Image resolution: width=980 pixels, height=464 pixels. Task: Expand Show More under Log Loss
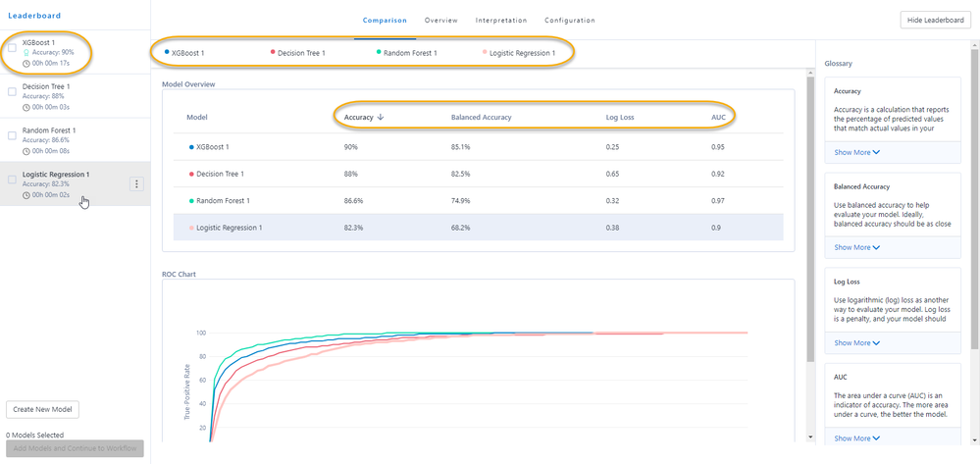tap(856, 342)
